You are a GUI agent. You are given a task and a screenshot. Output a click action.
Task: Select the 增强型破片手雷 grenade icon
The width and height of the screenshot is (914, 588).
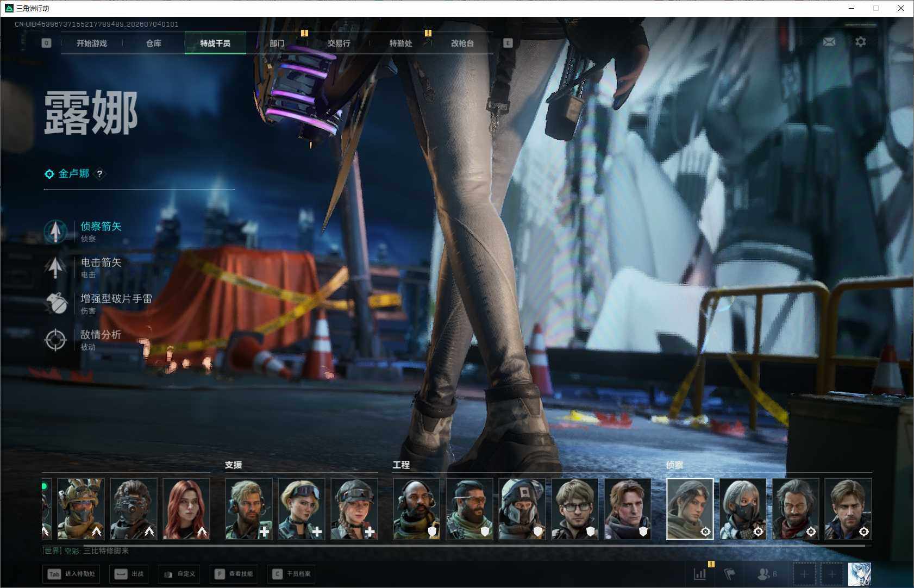(x=55, y=304)
